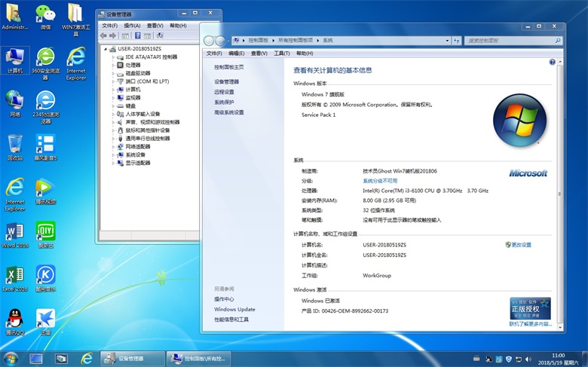
Task: Expand the 处理器 node in Device Manager
Action: [114, 65]
